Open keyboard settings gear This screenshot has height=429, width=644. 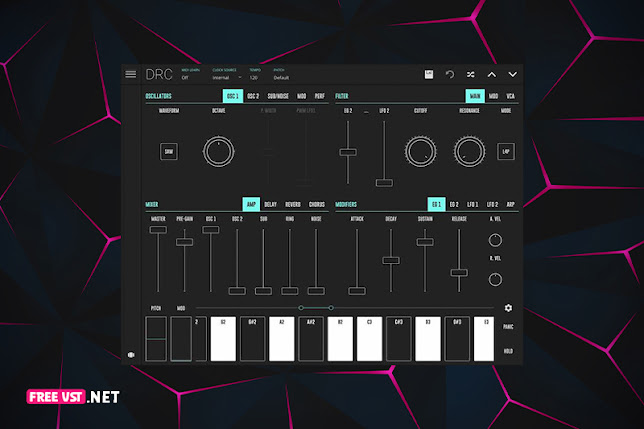(508, 308)
